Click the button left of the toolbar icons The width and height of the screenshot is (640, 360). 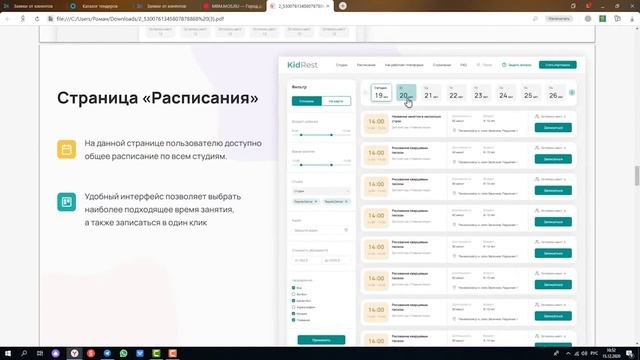coord(559,19)
